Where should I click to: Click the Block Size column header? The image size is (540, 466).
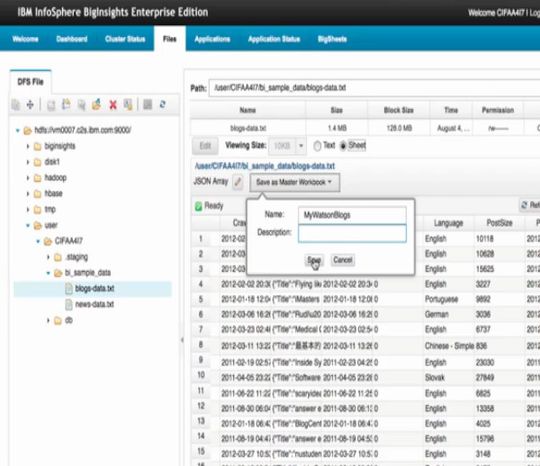[x=398, y=110]
